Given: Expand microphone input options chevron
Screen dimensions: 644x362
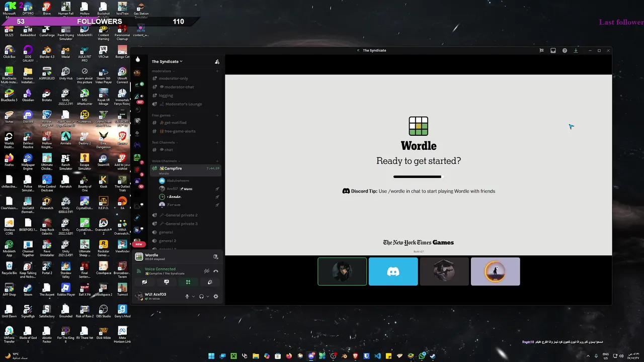Looking at the screenshot, I should [x=193, y=296].
